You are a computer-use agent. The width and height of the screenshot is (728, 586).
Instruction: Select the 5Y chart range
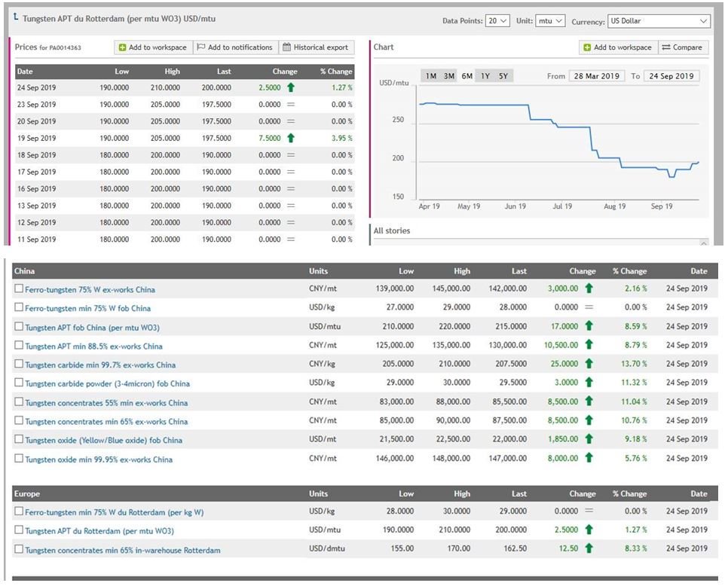point(503,76)
